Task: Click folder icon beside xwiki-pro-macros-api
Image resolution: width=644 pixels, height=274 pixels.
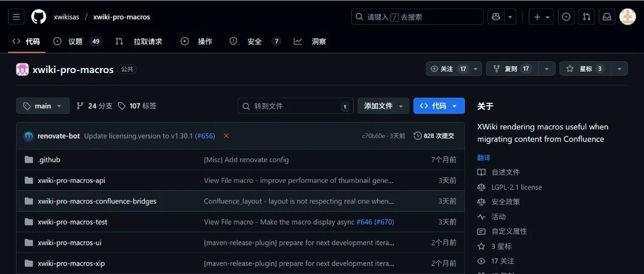Action: click(x=29, y=180)
